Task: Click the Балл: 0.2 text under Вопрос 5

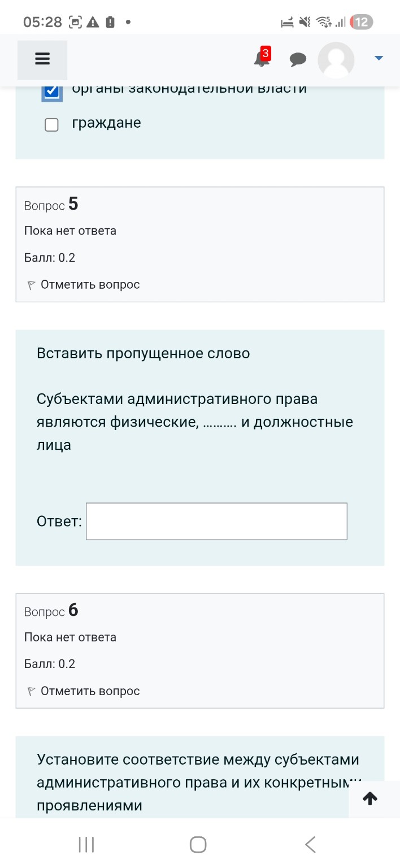Action: (x=50, y=258)
